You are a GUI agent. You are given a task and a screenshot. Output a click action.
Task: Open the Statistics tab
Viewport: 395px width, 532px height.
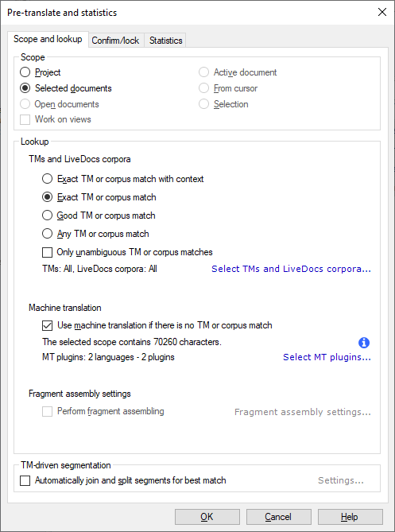coord(165,41)
